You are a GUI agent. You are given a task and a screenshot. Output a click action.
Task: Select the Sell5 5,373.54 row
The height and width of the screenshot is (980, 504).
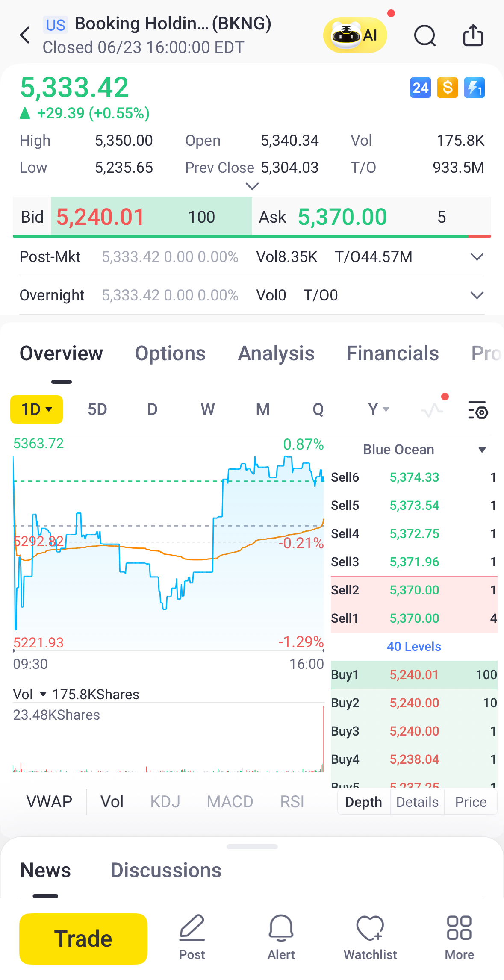414,506
